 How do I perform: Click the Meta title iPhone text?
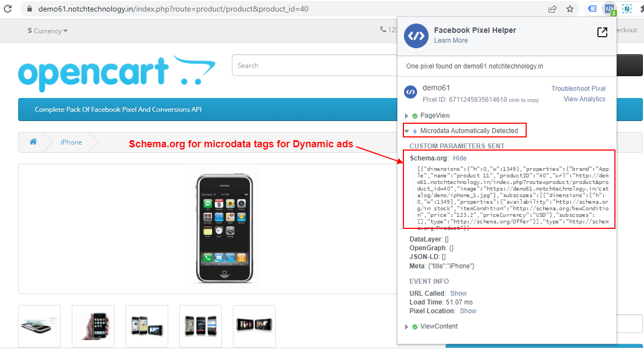pyautogui.click(x=442, y=266)
